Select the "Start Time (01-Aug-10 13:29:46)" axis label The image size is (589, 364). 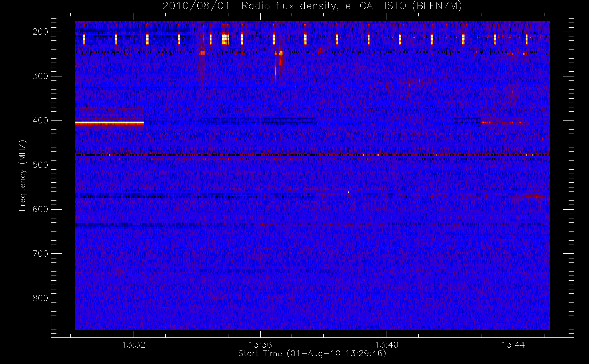point(312,353)
